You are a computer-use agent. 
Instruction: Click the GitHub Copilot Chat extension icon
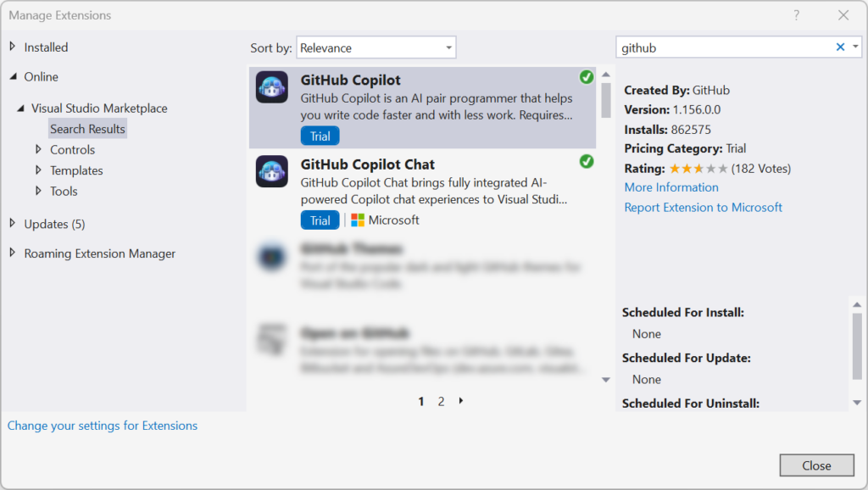tap(271, 170)
